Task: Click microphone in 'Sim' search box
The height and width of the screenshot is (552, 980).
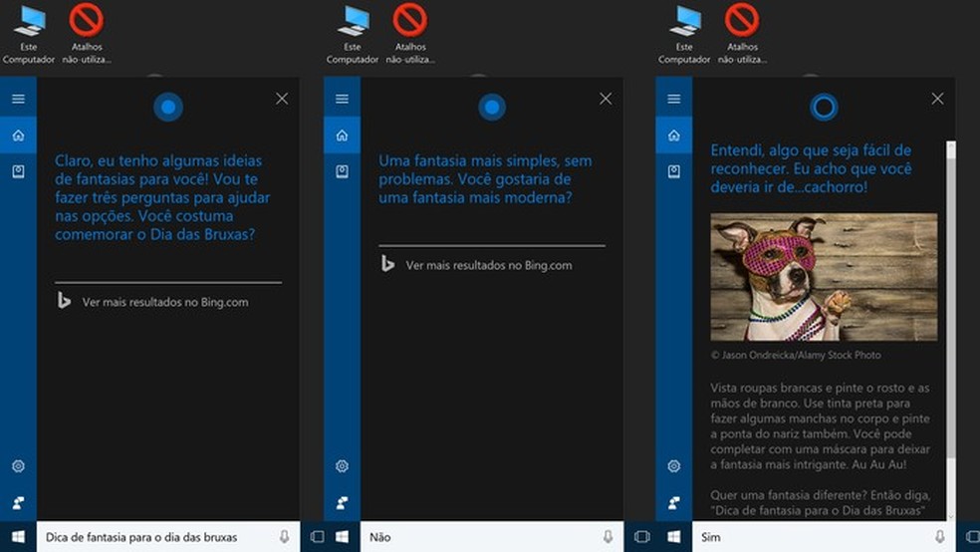Action: 939,537
